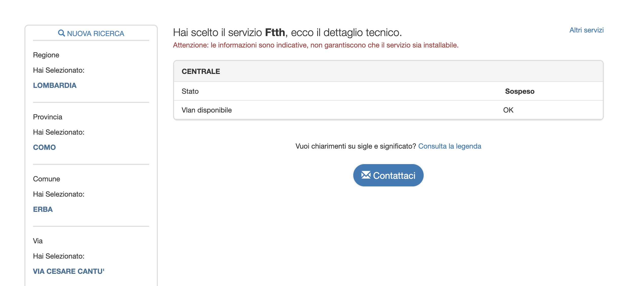Screen dimensions: 644x286
Task: Open the Altri servizi link
Action: (x=586, y=30)
